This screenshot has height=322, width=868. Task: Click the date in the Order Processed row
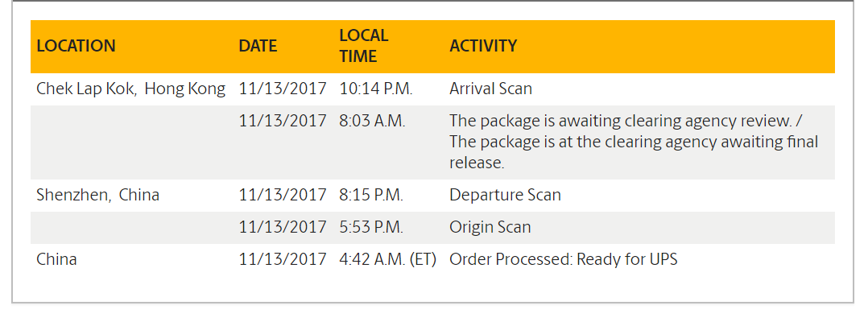coord(283,259)
